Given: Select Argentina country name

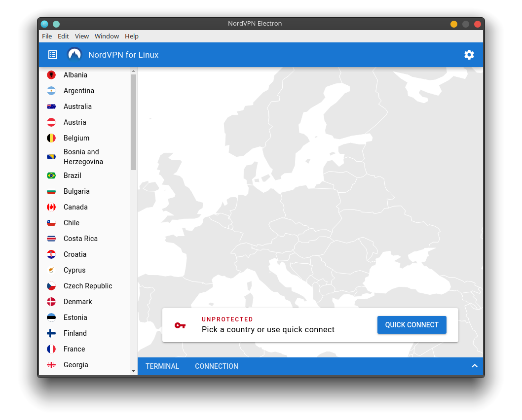Looking at the screenshot, I should coord(79,91).
